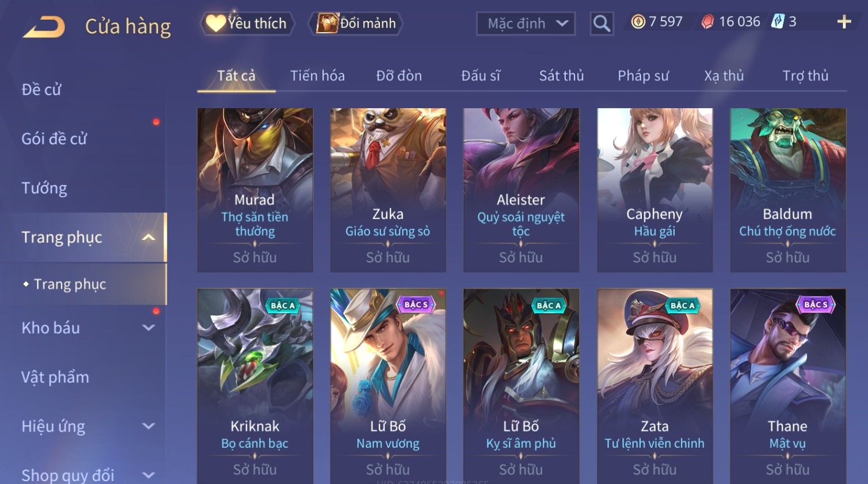
Task: Go back using the golden arrow icon
Action: click(x=44, y=27)
